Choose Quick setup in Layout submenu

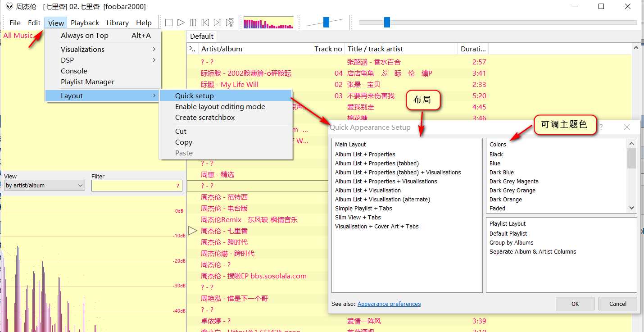point(226,96)
